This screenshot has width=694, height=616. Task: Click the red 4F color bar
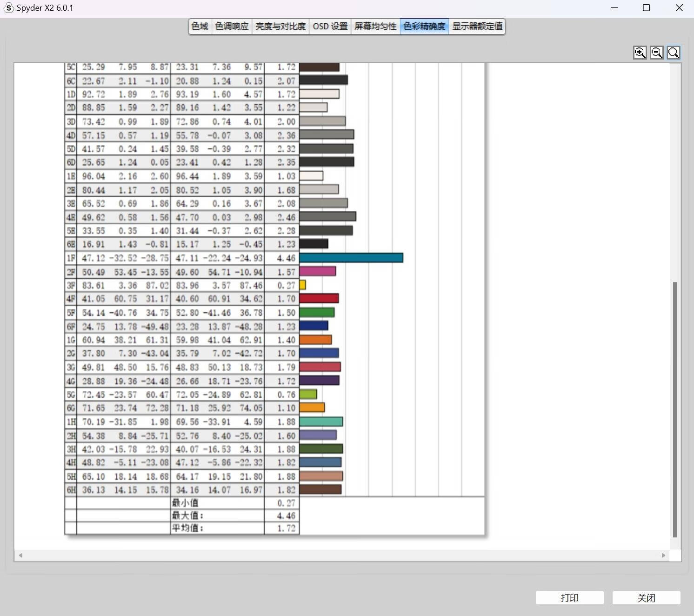point(319,298)
